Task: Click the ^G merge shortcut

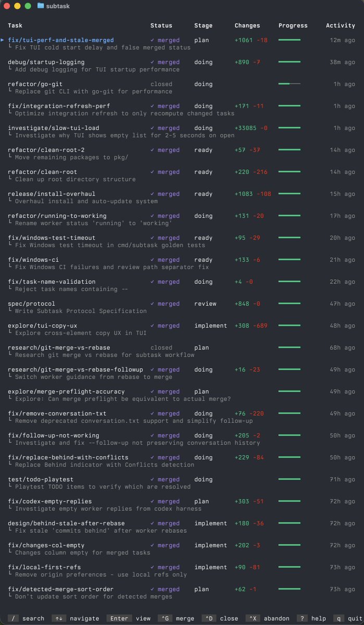Action: coord(176,618)
